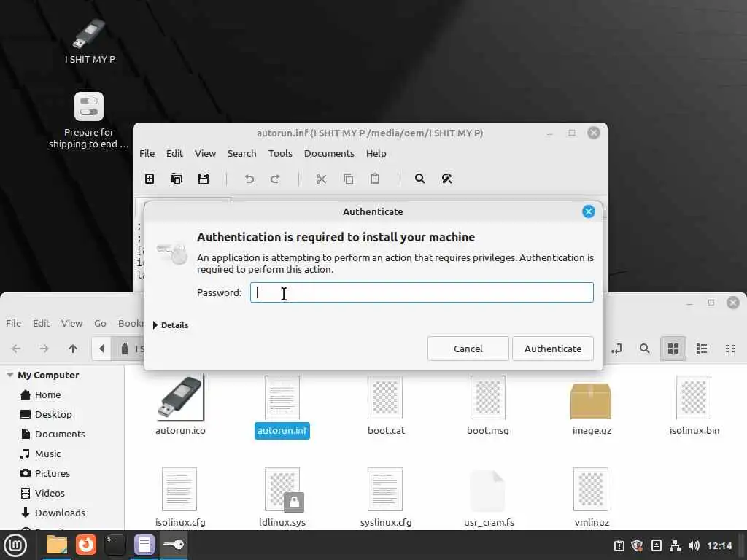This screenshot has width=747, height=560.
Task: Select the boot.cat file
Action: coord(386,405)
